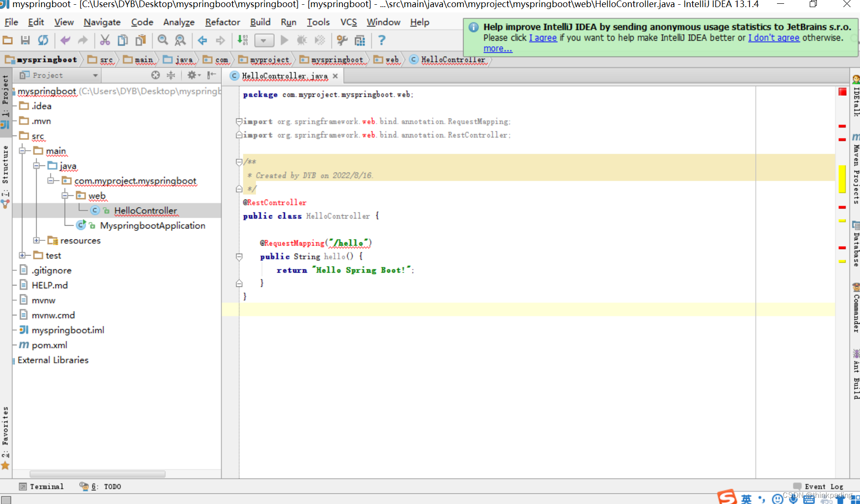Click the Redo arrow icon
Screen dimensions: 860x504
pos(83,40)
